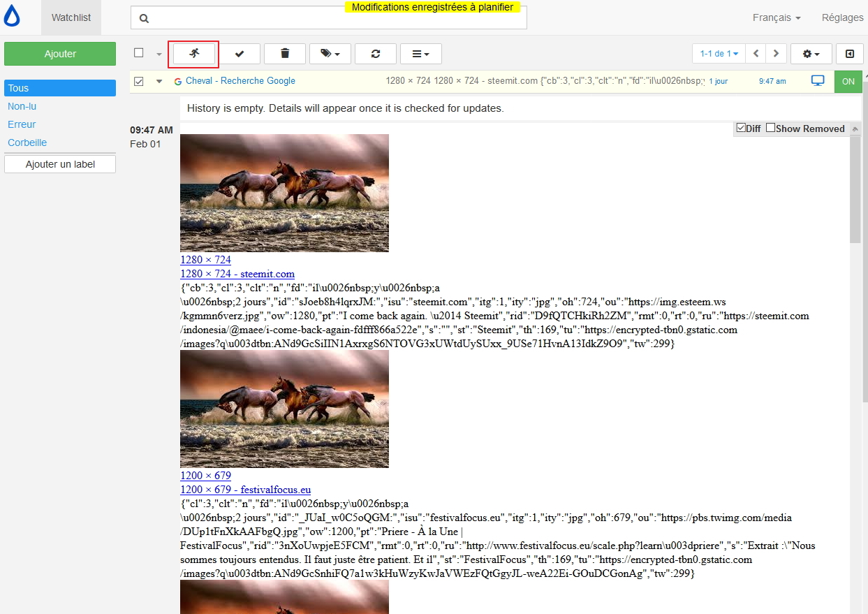Select Non-lu filter
868x614 pixels.
pyautogui.click(x=22, y=106)
